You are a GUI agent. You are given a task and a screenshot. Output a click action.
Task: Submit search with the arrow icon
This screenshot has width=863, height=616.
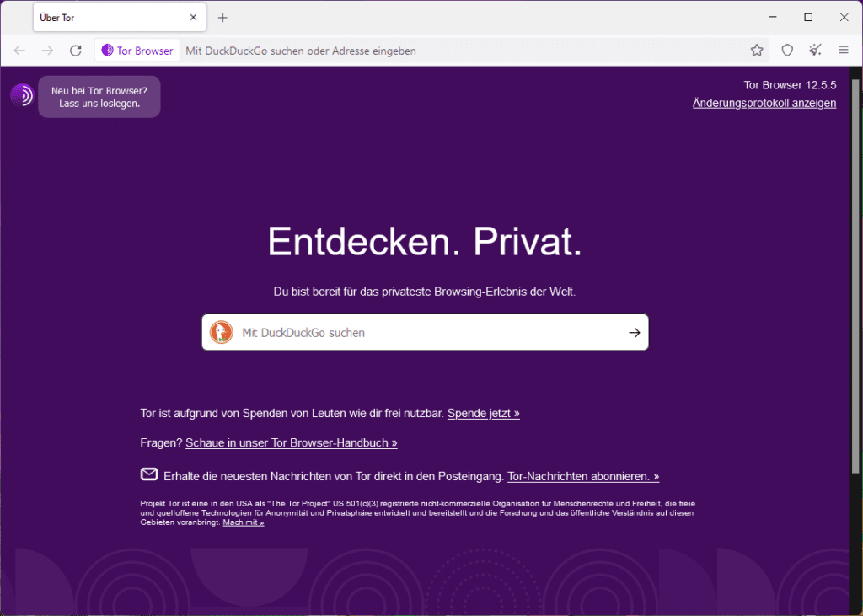coord(634,333)
